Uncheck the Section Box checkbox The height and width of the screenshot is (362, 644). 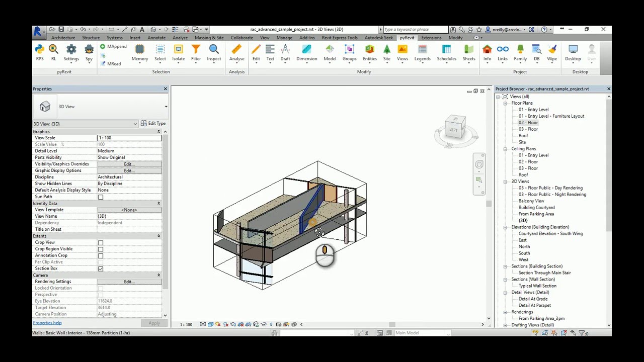coord(101,269)
